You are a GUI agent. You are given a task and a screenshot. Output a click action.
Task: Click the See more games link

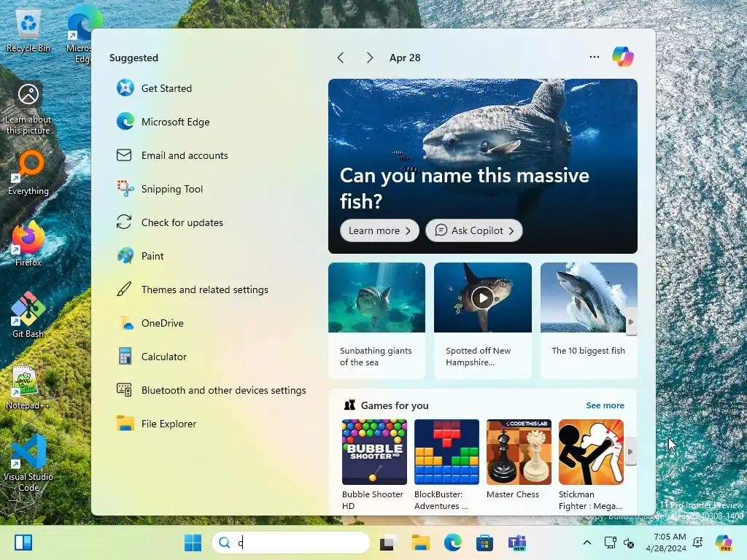605,405
